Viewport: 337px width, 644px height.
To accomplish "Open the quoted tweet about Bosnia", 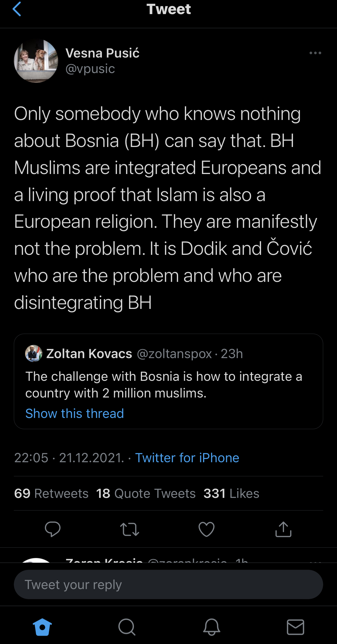I will click(x=168, y=385).
